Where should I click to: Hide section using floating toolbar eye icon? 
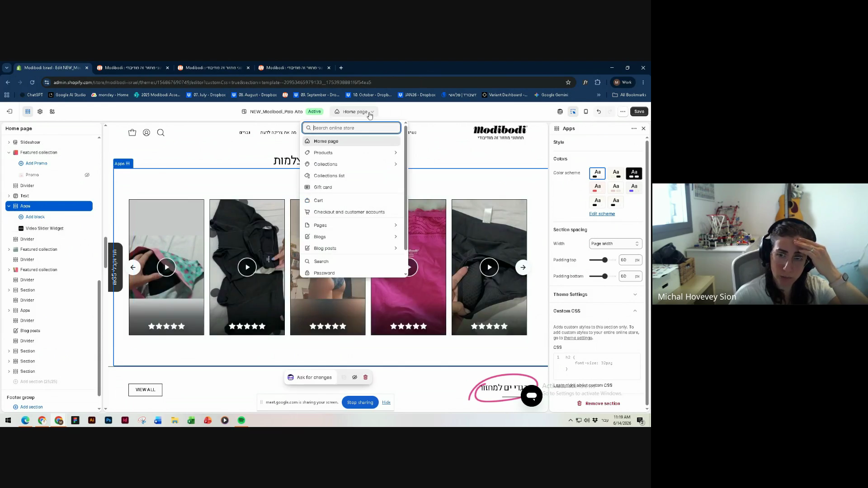354,377
